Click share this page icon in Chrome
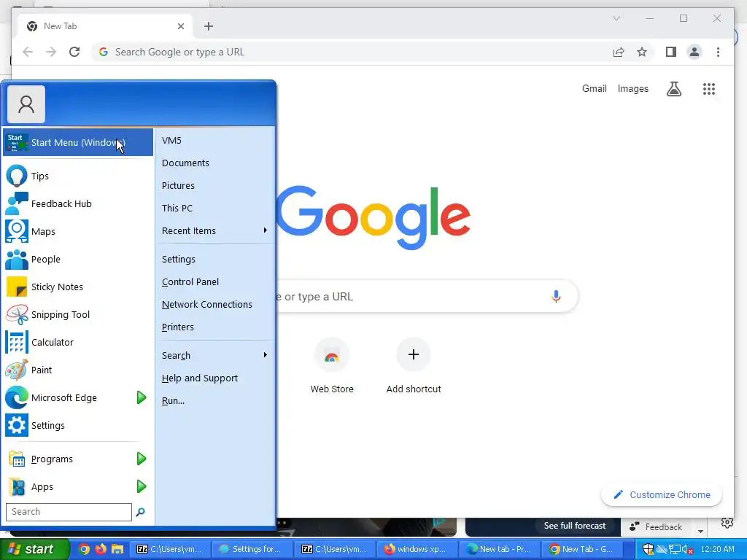This screenshot has height=560, width=747. pyautogui.click(x=619, y=52)
